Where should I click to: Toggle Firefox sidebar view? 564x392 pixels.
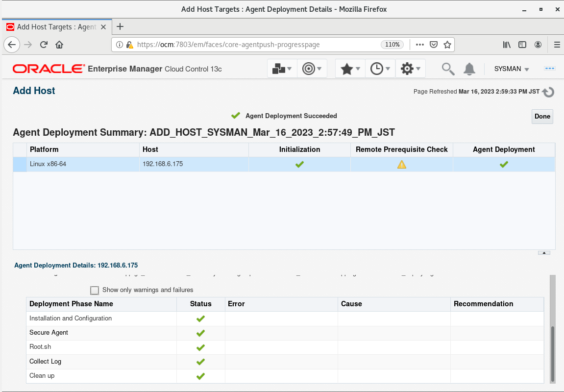coord(522,45)
